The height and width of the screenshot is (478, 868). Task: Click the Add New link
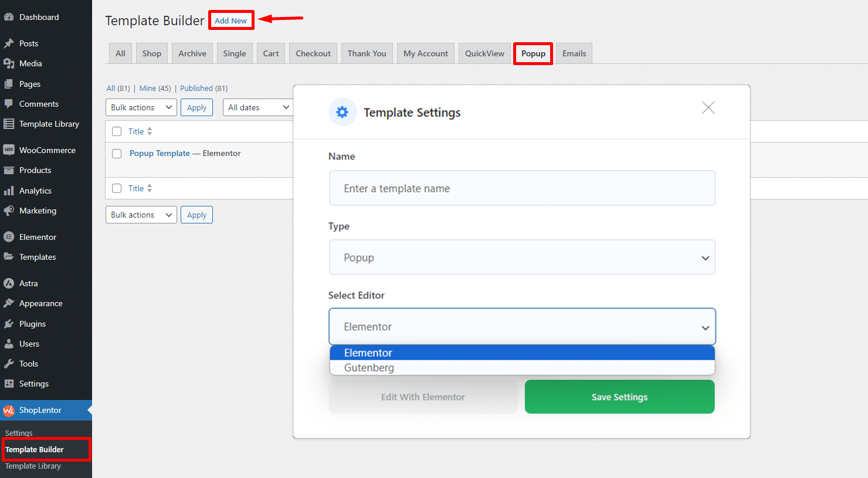(231, 20)
